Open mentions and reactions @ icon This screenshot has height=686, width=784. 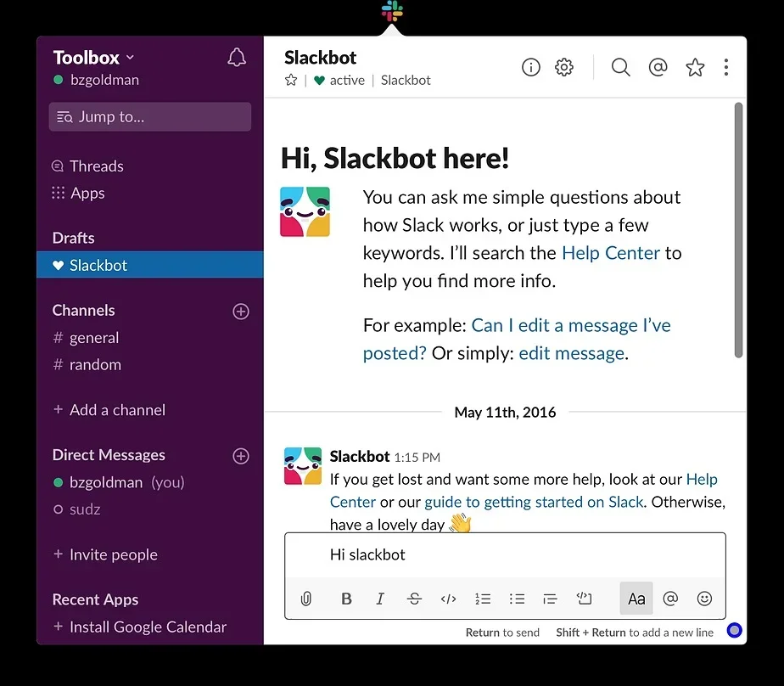(x=658, y=67)
